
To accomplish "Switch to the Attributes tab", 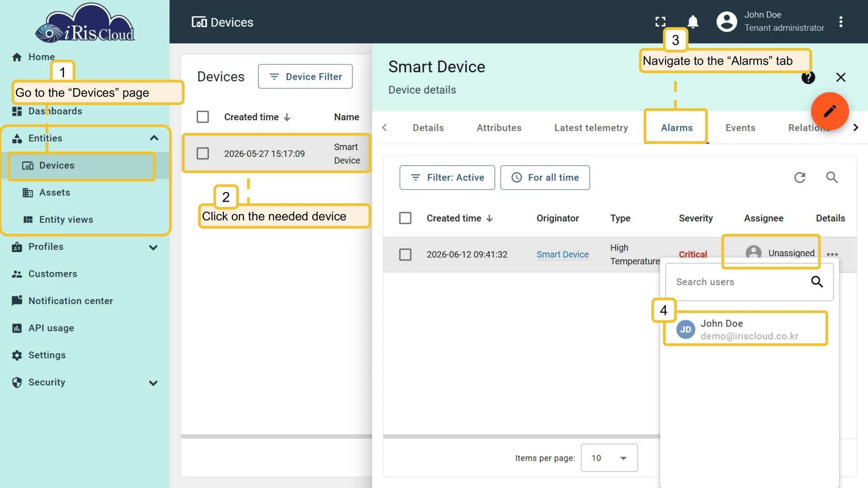I will 499,128.
